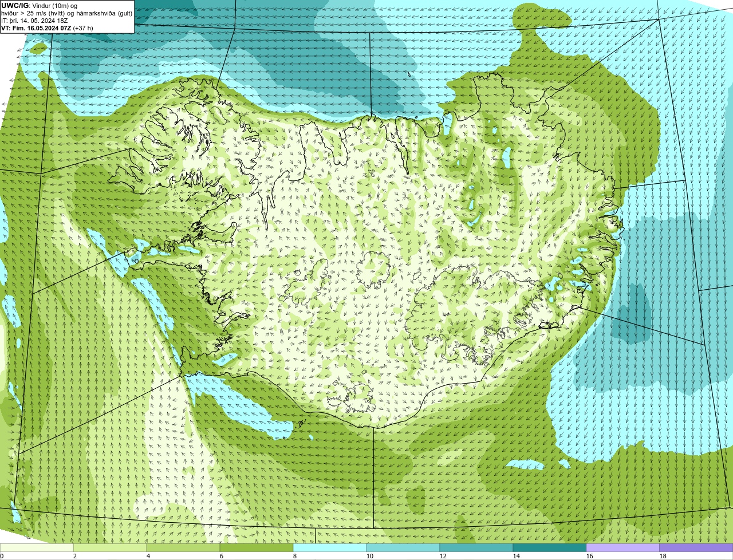Click the legend tick label '2'
The width and height of the screenshot is (733, 560).
(75, 556)
